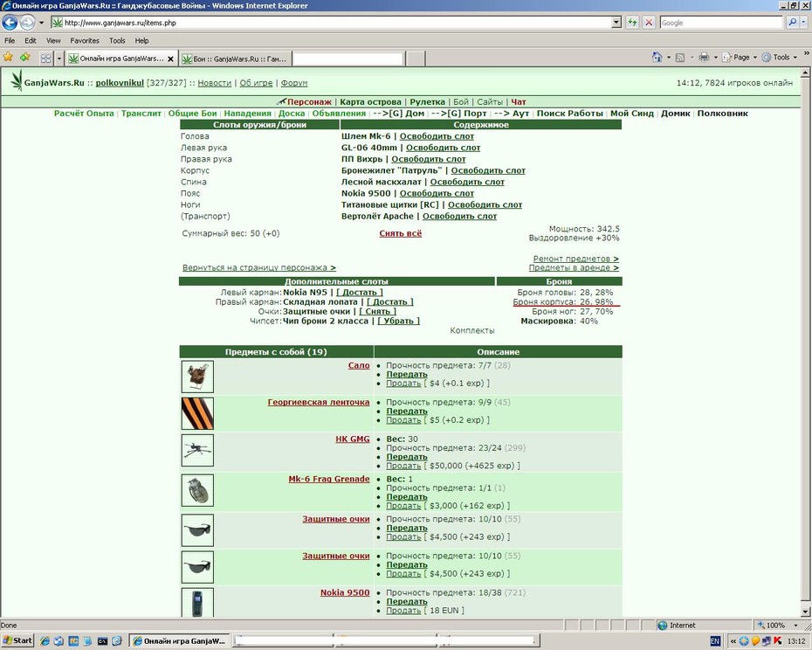Click the page scrollbar down arrow
Viewport: 812px width, 650px height.
pyautogui.click(x=805, y=612)
